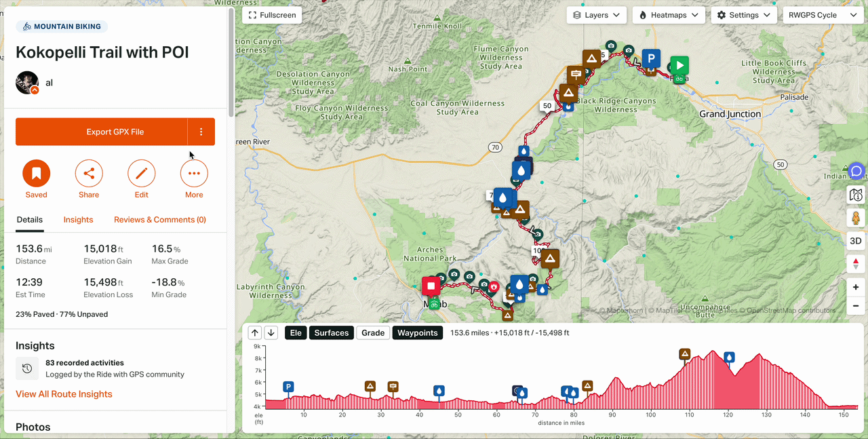This screenshot has width=868, height=439.
Task: Select the Details tab
Action: pos(30,220)
